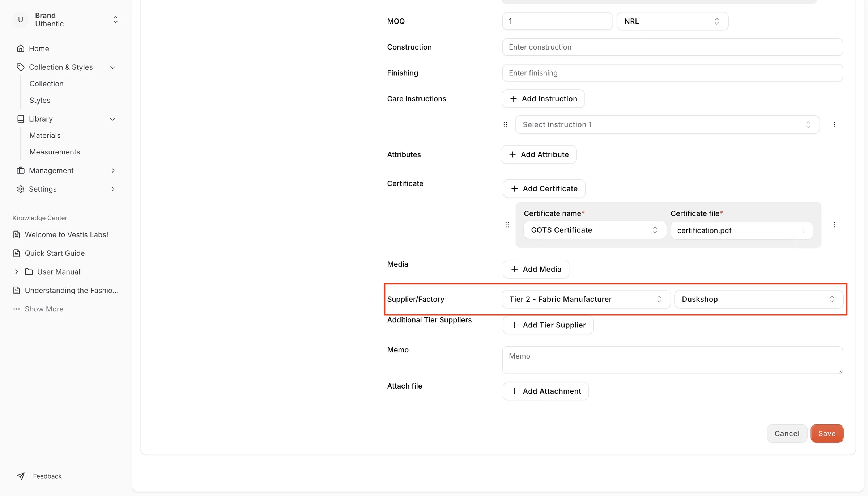Go to Measurements in the sidebar
The height and width of the screenshot is (496, 868).
[55, 152]
